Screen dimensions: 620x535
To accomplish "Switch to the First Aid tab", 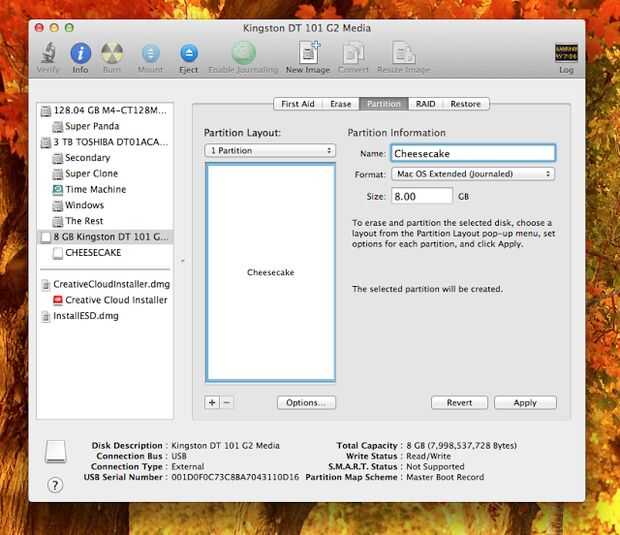I will click(298, 104).
